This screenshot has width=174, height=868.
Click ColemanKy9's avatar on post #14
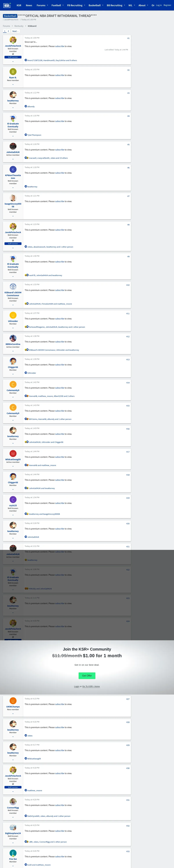coord(13,385)
